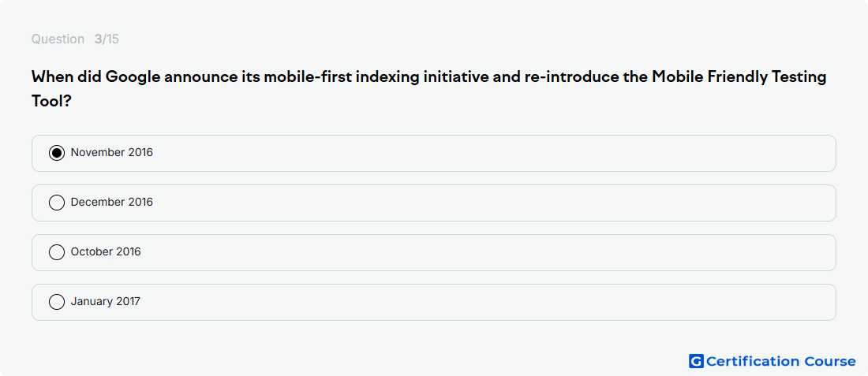The image size is (868, 376).
Task: Click empty space in January 2017 card
Action: (492, 303)
